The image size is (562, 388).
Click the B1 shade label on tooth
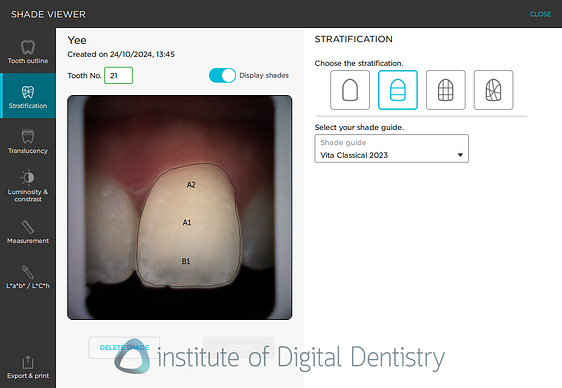186,262
